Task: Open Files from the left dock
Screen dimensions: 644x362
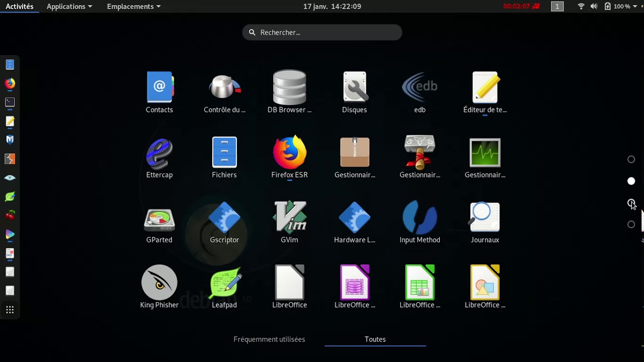Action: (x=10, y=64)
